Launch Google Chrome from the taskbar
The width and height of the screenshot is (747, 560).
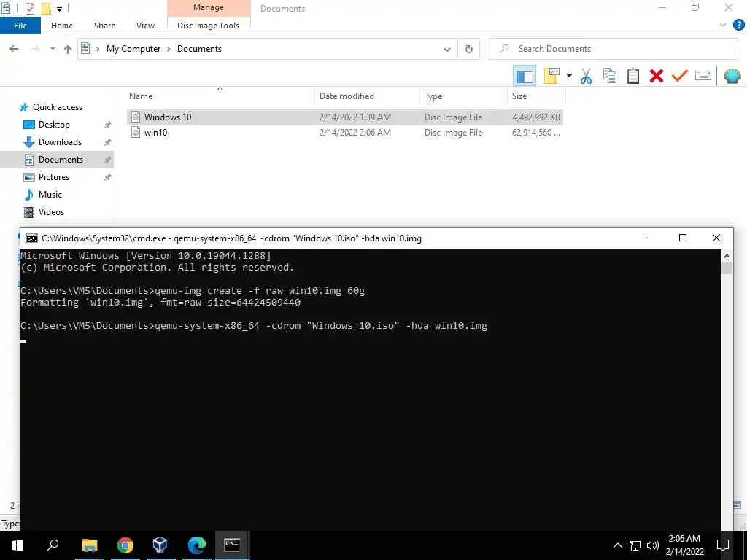tap(125, 545)
